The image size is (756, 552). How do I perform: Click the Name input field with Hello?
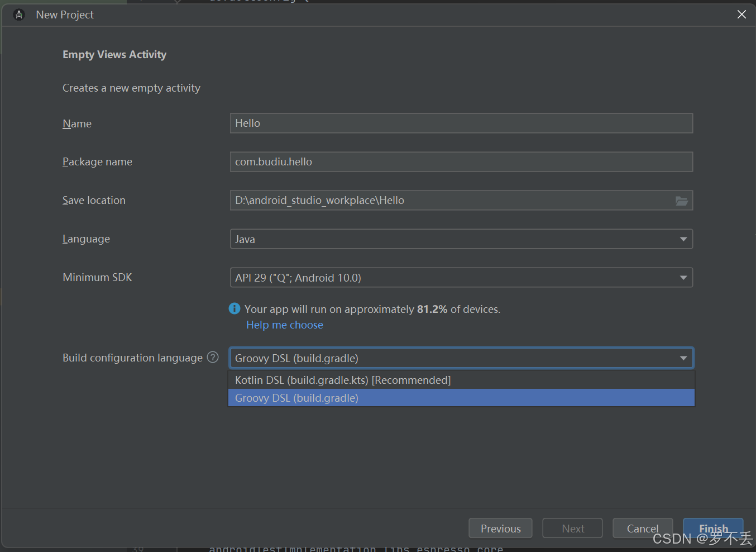point(461,123)
